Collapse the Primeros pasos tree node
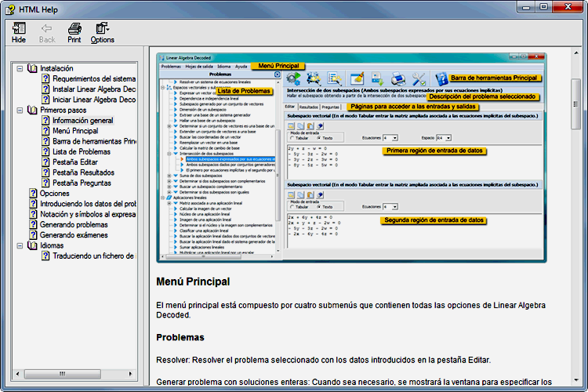 [x=20, y=111]
